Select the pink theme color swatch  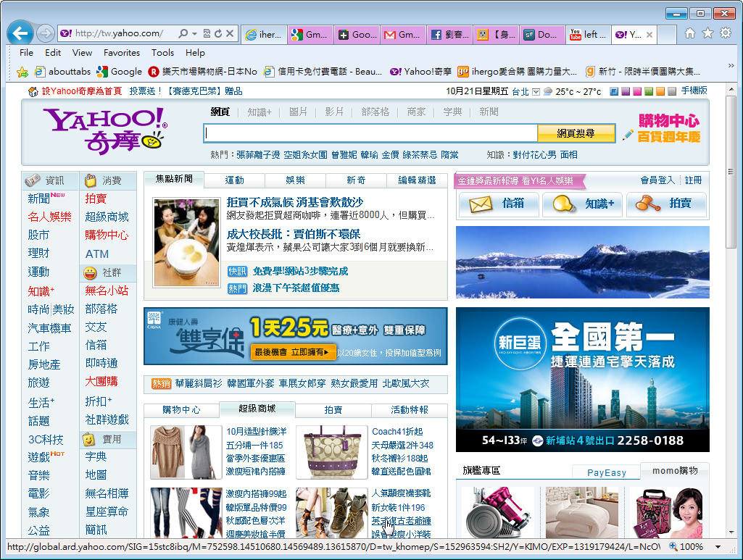click(637, 91)
